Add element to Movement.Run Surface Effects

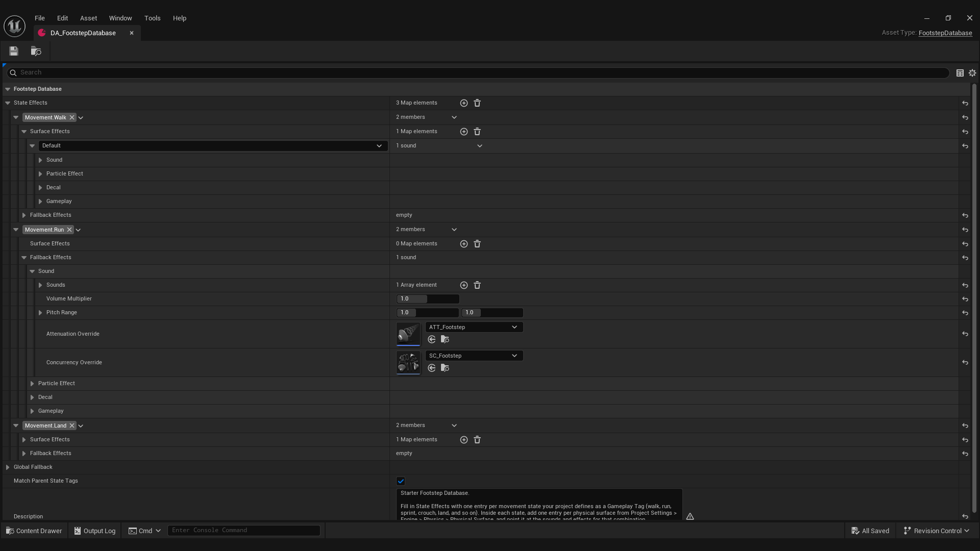pos(464,244)
